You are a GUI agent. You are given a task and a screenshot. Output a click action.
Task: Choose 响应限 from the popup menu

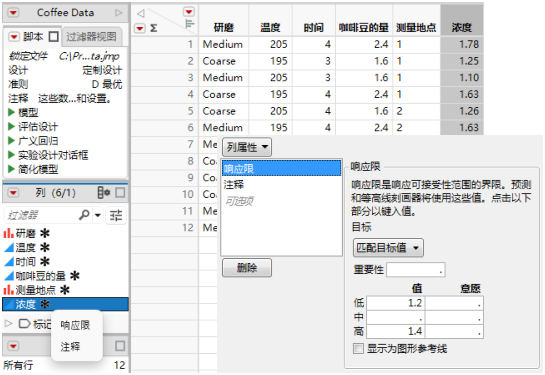[x=75, y=325]
